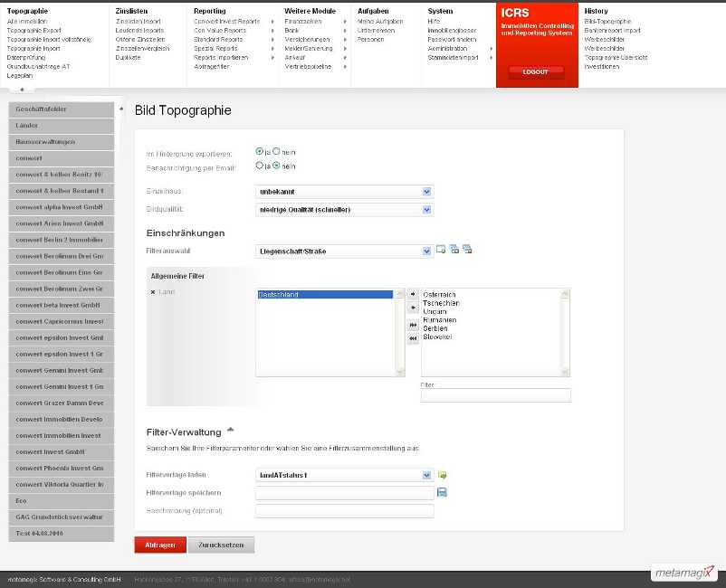The width and height of the screenshot is (726, 588).
Task: Expand the Standard Reports submenu arrow
Action: point(272,39)
